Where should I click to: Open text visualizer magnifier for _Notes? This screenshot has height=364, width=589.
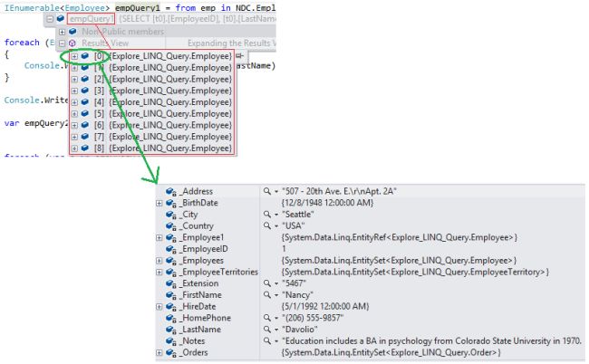point(266,341)
